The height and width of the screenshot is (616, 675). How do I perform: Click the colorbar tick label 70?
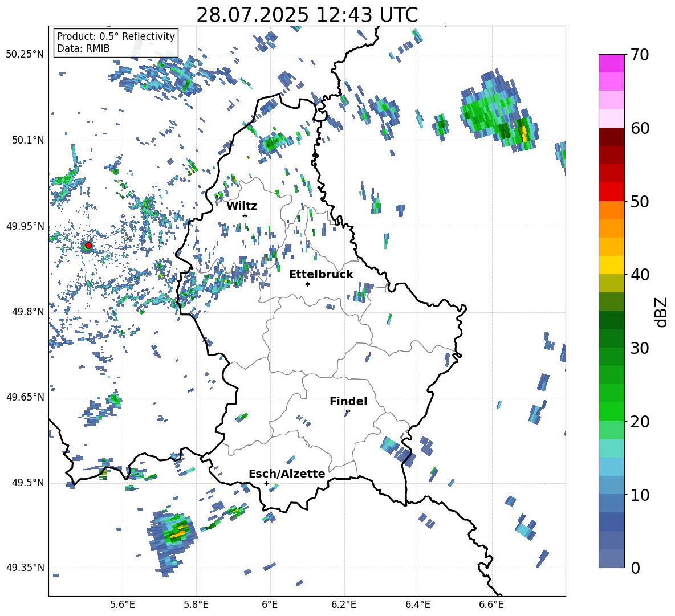(640, 55)
